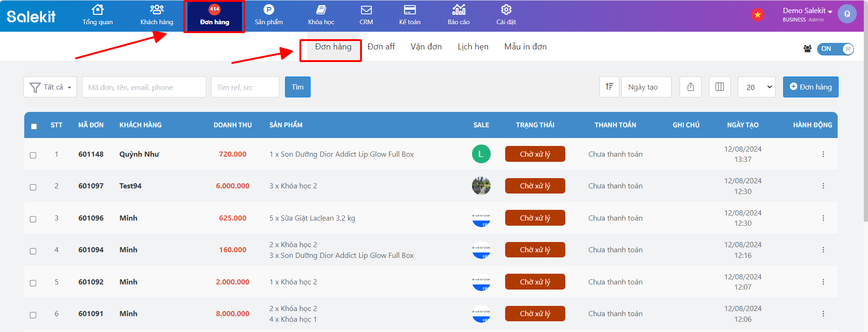Open Sản phẩm products icon
868x332 pixels.
click(269, 10)
